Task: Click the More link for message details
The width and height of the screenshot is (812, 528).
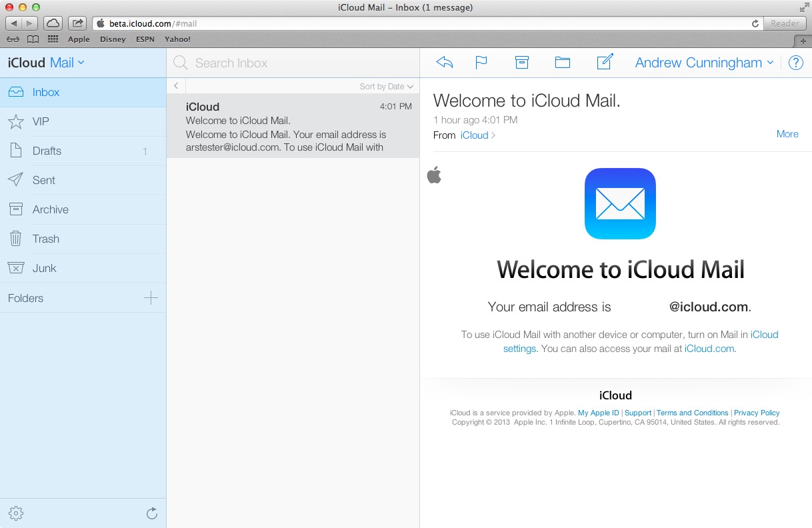Action: 787,134
